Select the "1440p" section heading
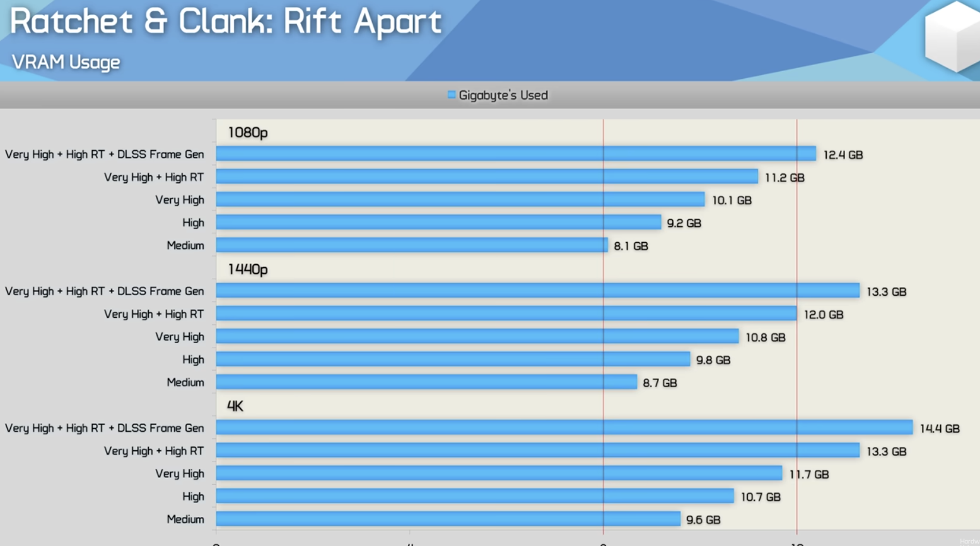The height and width of the screenshot is (546, 980). (x=248, y=269)
